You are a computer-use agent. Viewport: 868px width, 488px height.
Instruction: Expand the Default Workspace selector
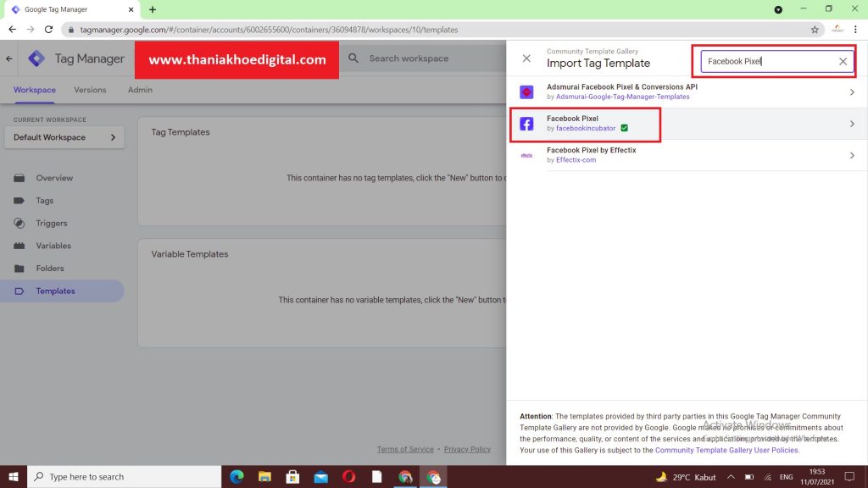(64, 137)
